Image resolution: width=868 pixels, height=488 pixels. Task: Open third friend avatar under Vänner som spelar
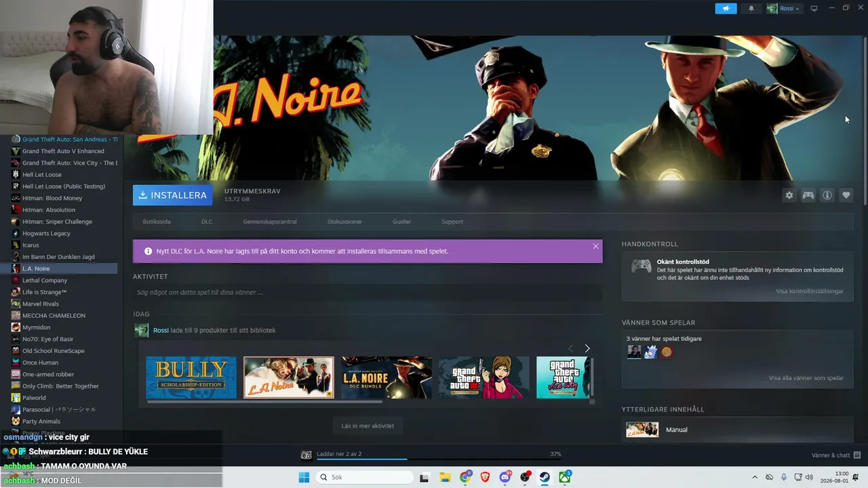coord(667,352)
